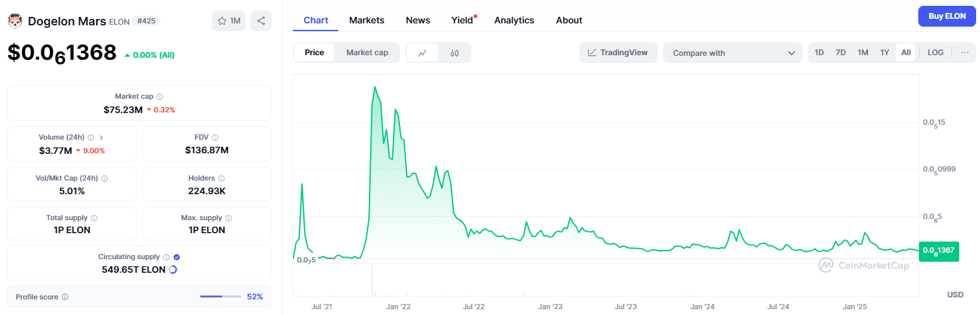Select the Market cap chart toggle
The image size is (980, 315).
click(x=367, y=53)
